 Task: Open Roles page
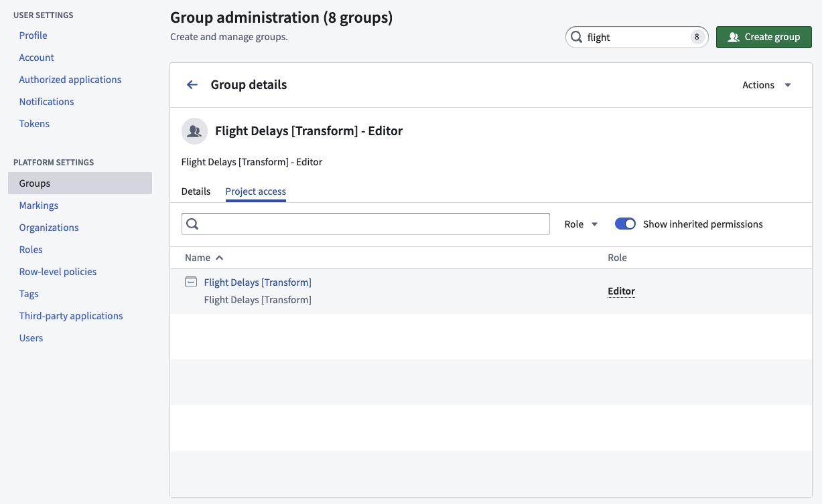click(x=31, y=250)
